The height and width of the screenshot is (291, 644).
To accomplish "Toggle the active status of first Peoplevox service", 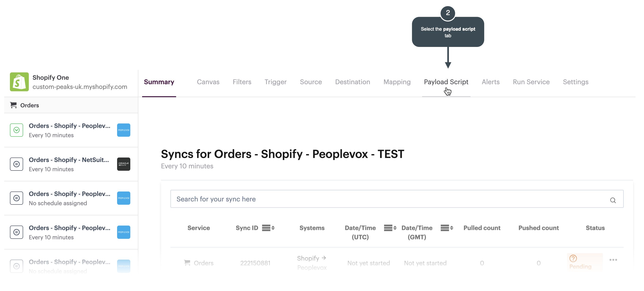I will (x=17, y=130).
